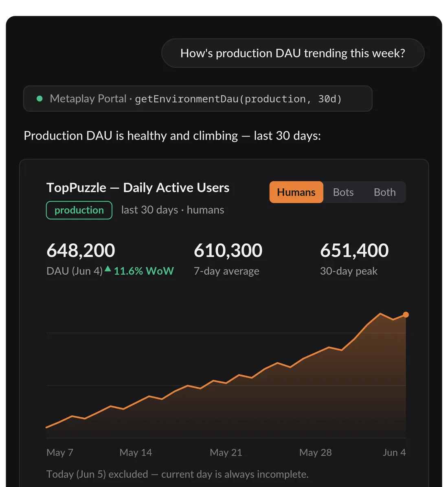
Task: Click the 11.6% WoW change label
Action: point(144,271)
